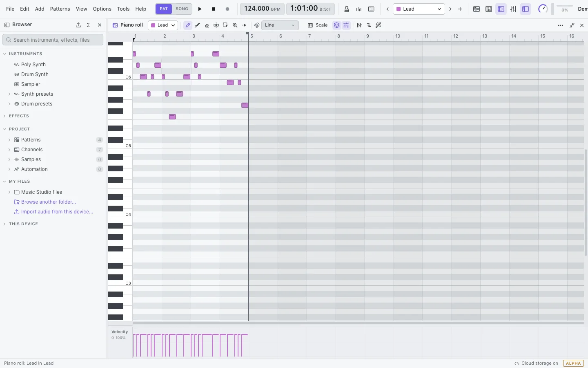
Task: Toggle the velocity lane sliders button
Action: point(346,25)
